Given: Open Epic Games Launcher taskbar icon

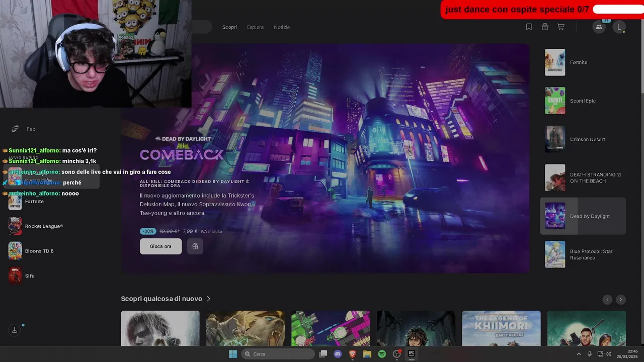Looking at the screenshot, I should tap(411, 354).
